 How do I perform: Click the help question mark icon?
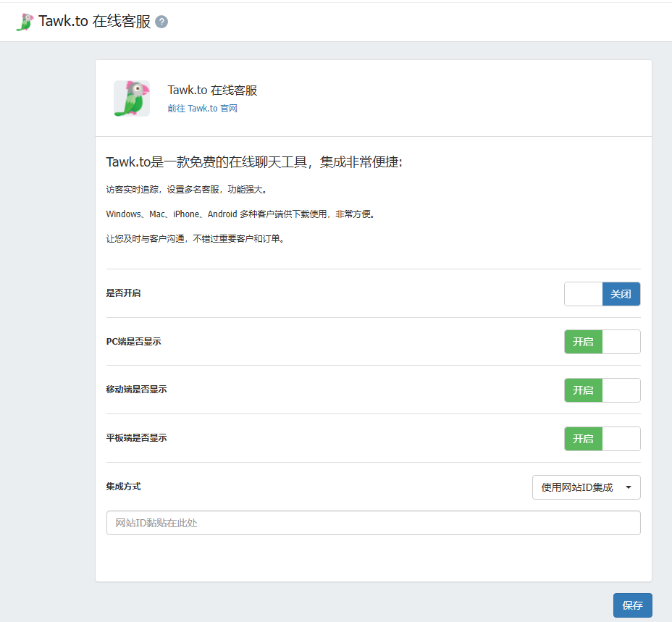click(161, 22)
